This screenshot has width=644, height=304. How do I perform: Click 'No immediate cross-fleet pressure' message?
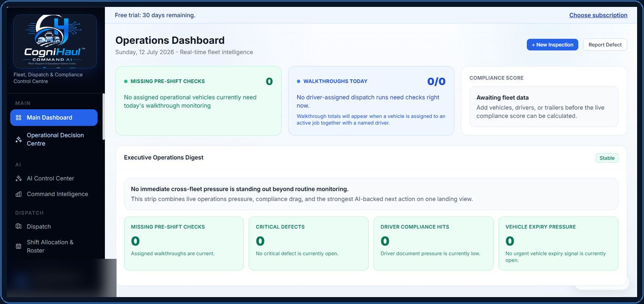[240, 189]
